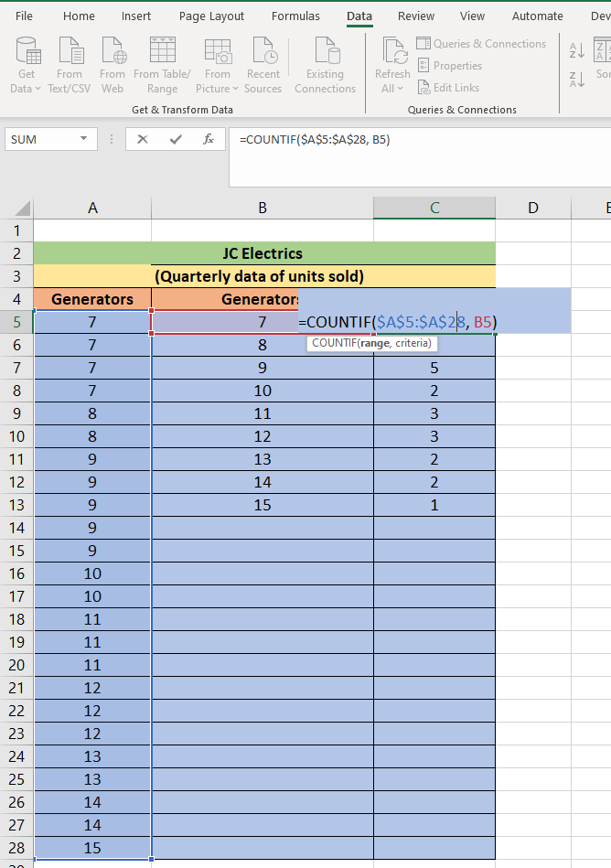Click Name Box showing SUM

point(41,139)
